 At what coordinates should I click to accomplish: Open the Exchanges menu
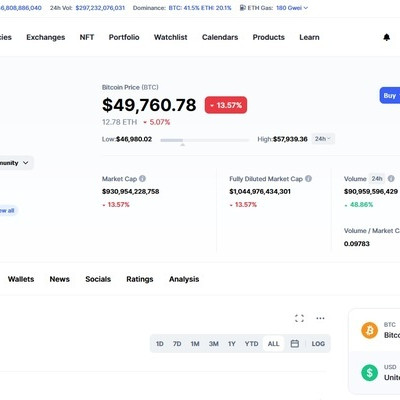click(46, 37)
